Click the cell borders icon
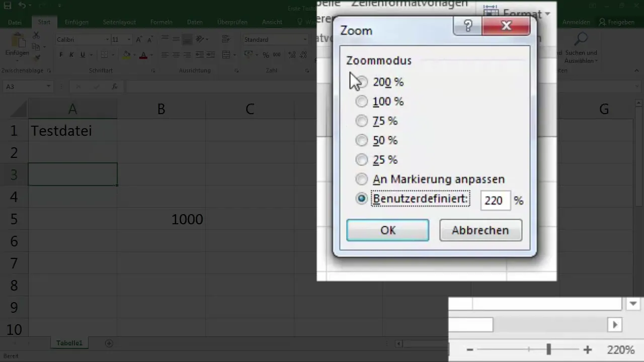The width and height of the screenshot is (644, 362). [104, 55]
